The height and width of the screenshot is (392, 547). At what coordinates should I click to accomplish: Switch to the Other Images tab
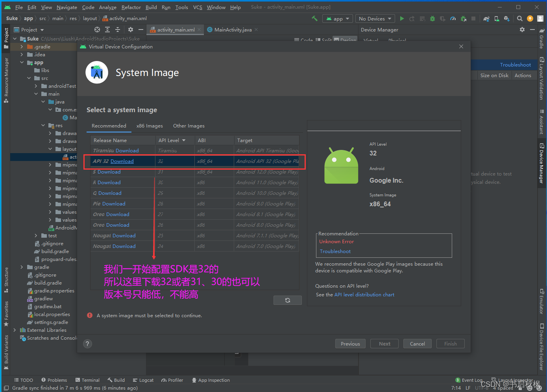point(189,126)
